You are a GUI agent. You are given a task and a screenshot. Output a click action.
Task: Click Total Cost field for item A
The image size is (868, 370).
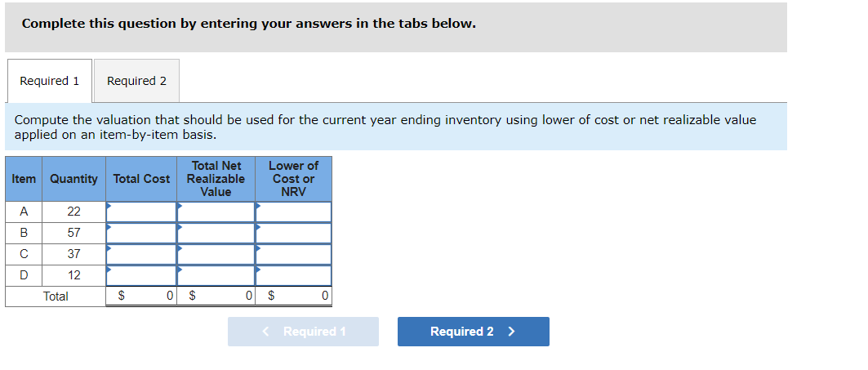tap(141, 212)
